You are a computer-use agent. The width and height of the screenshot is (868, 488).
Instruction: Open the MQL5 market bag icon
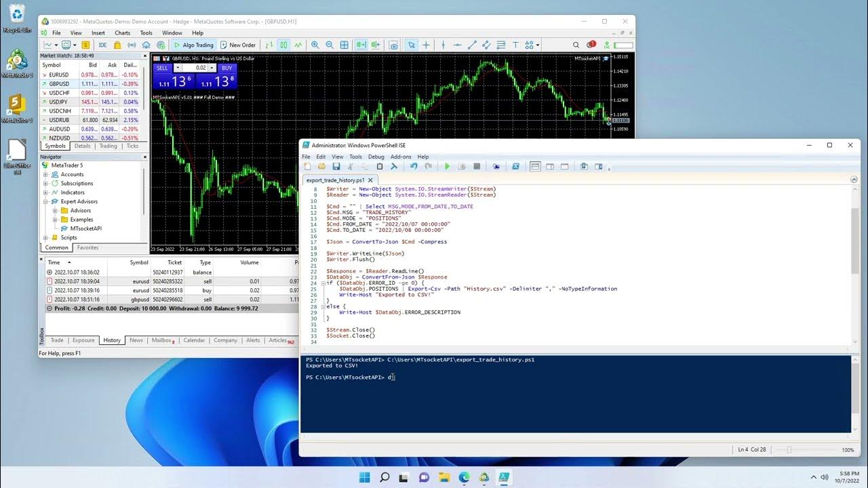pos(117,45)
